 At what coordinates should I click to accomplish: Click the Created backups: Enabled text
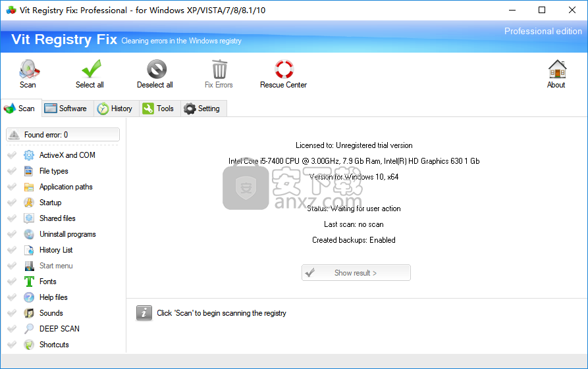[x=354, y=240]
